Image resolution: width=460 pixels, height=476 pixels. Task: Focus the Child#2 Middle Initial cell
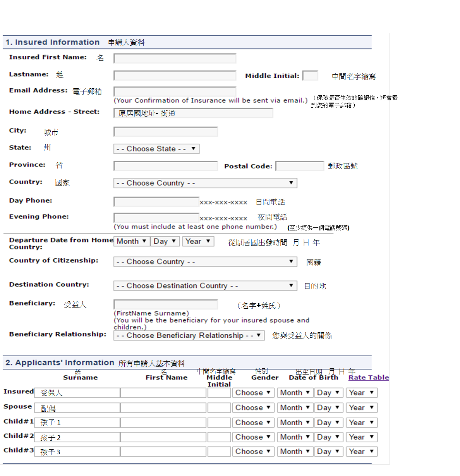219,437
